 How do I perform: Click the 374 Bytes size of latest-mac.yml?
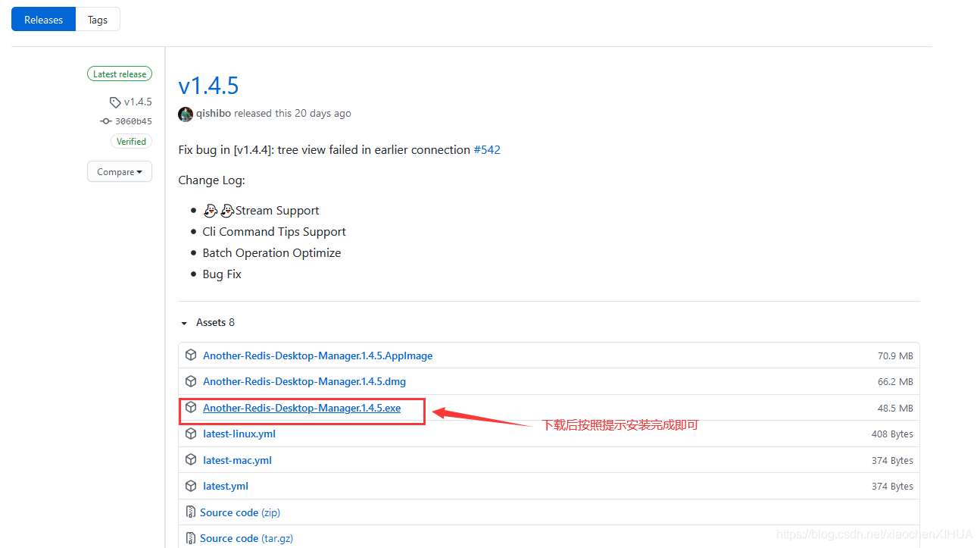coord(892,460)
